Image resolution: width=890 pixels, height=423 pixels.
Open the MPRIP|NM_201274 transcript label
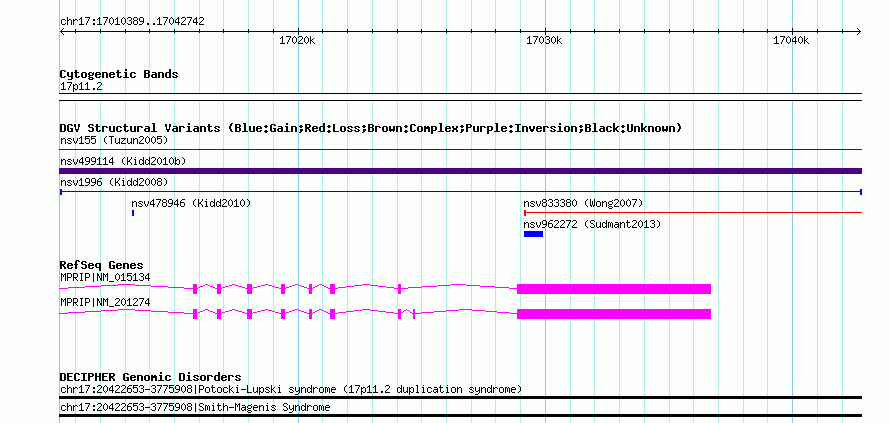click(x=105, y=303)
